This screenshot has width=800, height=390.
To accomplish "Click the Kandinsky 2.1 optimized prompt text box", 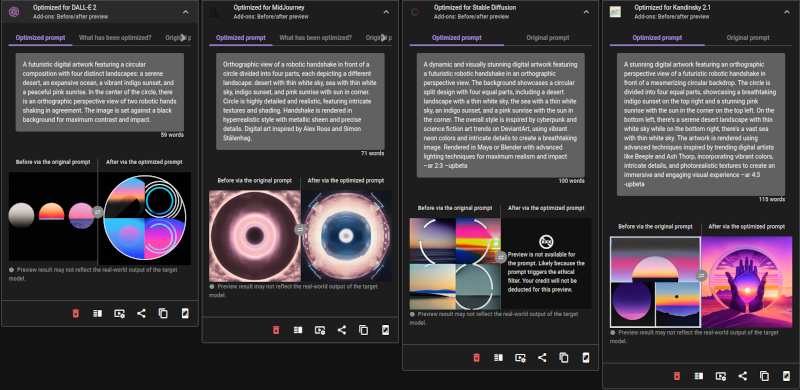I will 701,125.
